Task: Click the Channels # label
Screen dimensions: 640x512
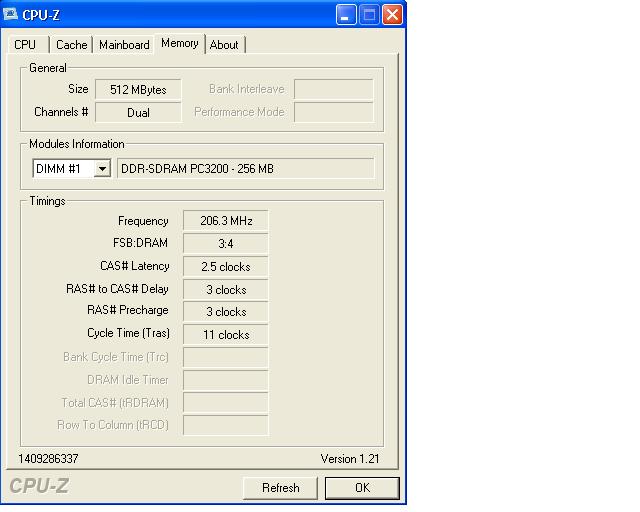Action: tap(61, 111)
